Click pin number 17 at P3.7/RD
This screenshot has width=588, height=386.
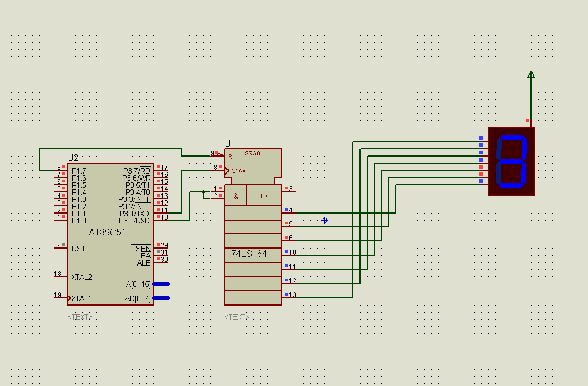(x=164, y=167)
